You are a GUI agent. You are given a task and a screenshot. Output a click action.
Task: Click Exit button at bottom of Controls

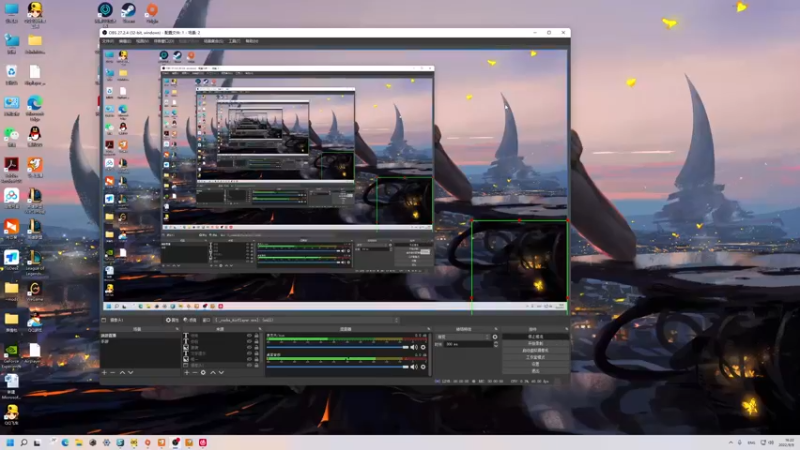pos(535,371)
